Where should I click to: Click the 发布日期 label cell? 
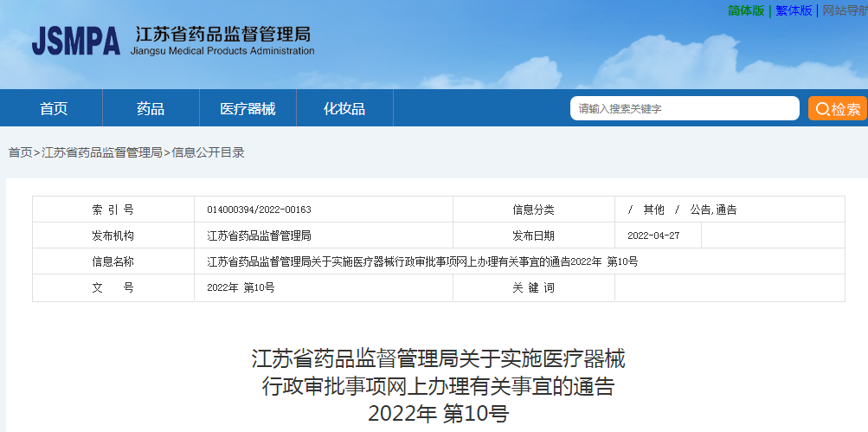[534, 235]
